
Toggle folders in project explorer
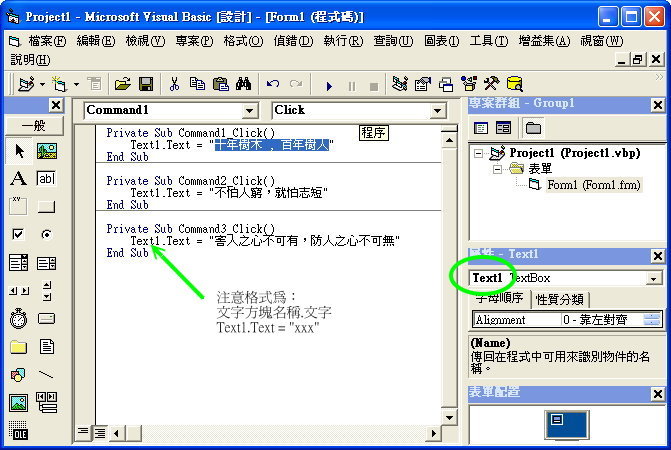(533, 128)
